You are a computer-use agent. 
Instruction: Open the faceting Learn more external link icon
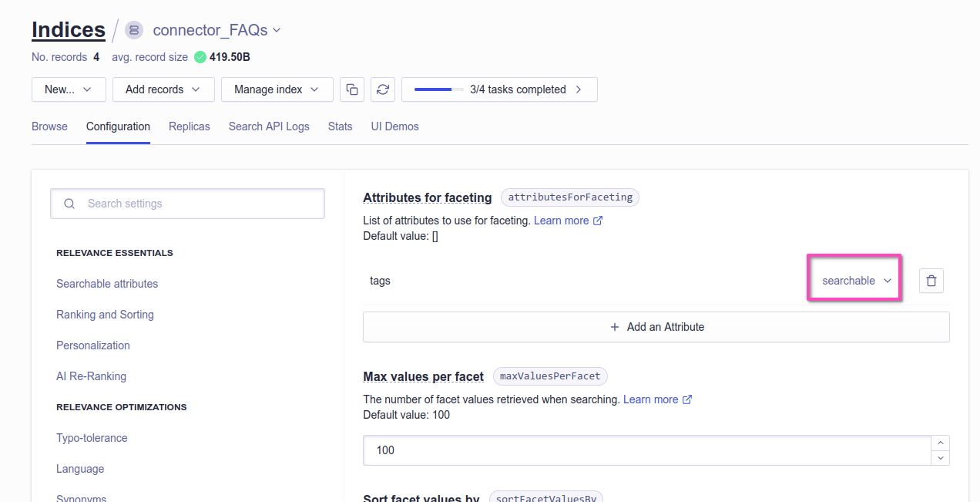point(598,220)
